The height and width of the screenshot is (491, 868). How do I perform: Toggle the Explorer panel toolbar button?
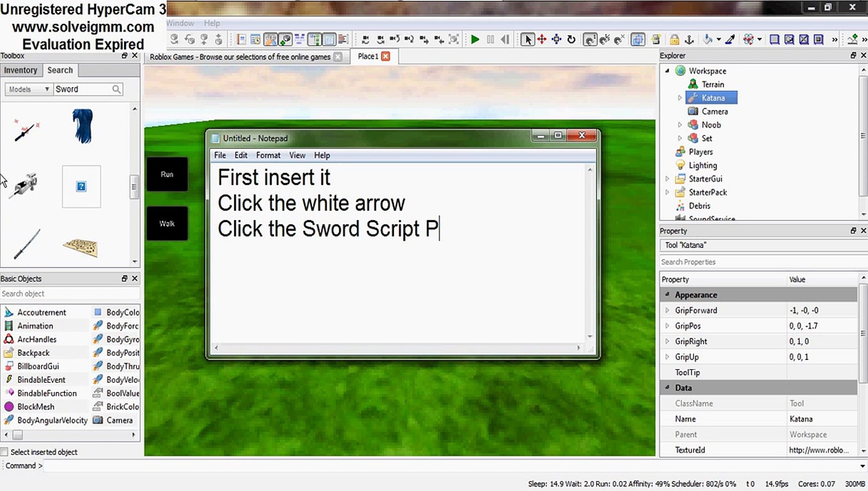click(x=314, y=40)
